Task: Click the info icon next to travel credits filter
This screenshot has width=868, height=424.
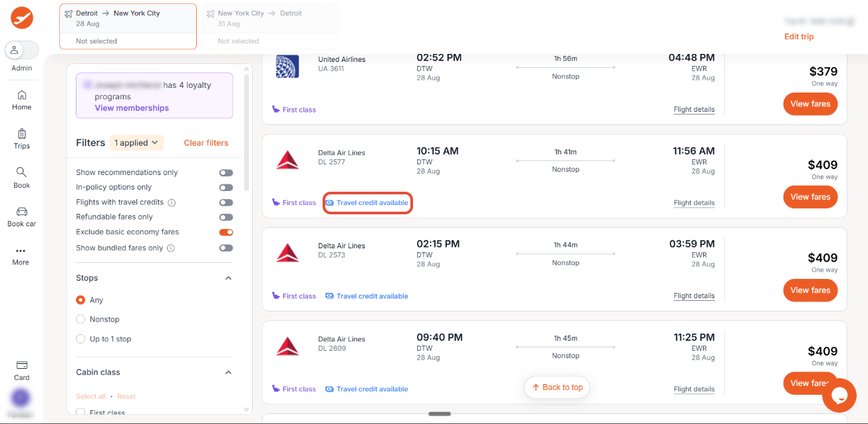Action: (x=172, y=202)
